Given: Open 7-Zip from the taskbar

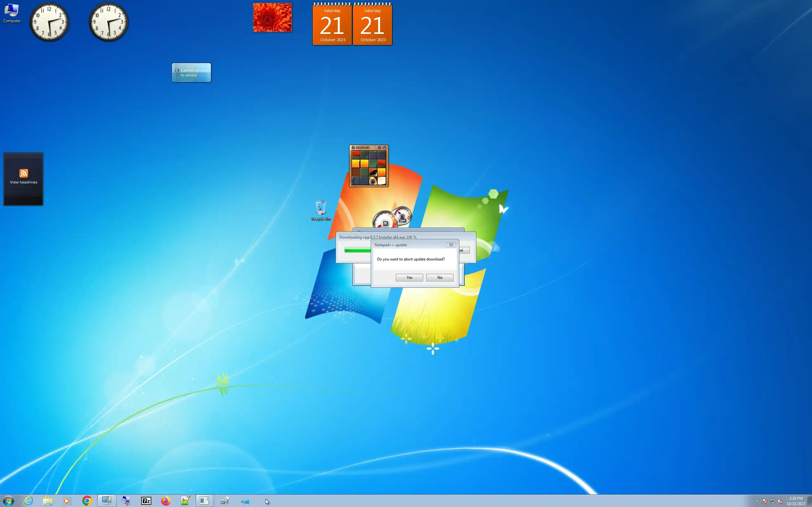Looking at the screenshot, I should pyautogui.click(x=146, y=501).
